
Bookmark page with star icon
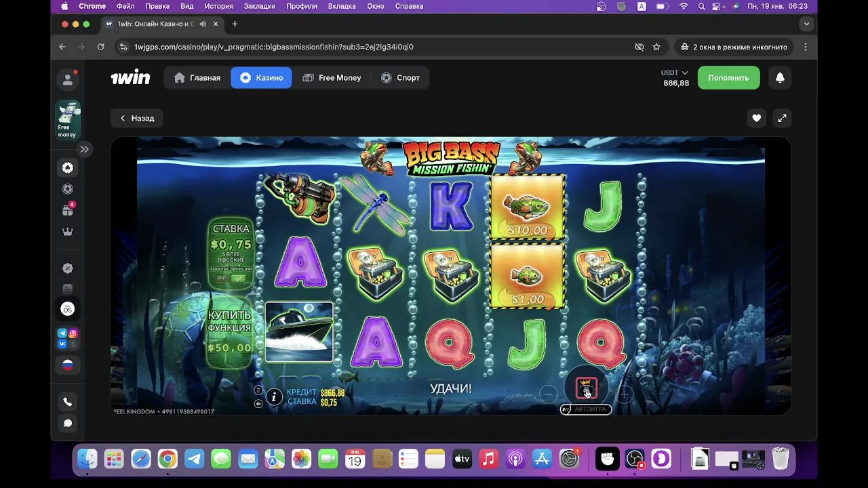pyautogui.click(x=656, y=47)
